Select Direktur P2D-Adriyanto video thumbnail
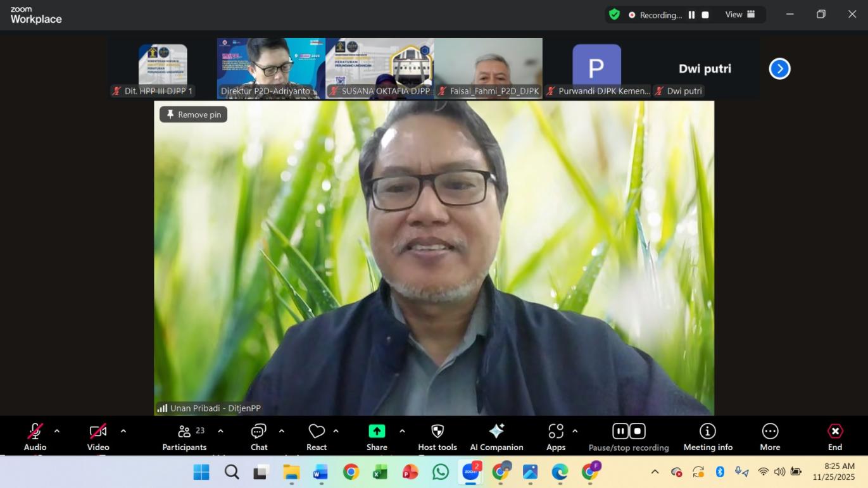The width and height of the screenshot is (868, 488). (271, 68)
